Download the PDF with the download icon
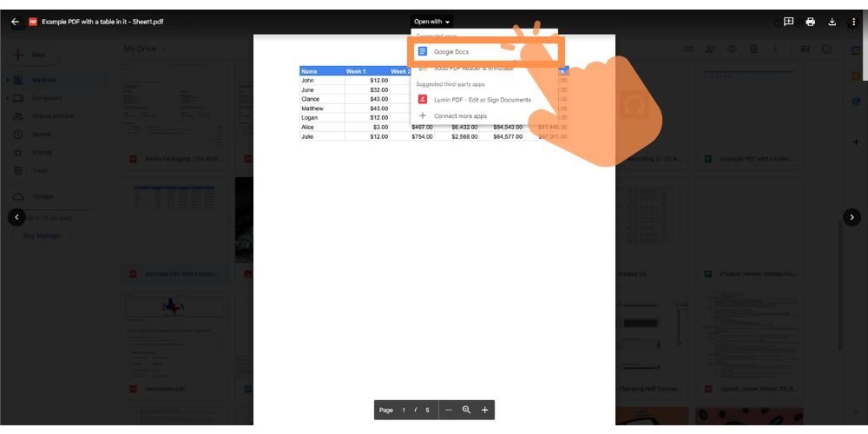Viewport: 868px width, 434px height. coord(832,22)
